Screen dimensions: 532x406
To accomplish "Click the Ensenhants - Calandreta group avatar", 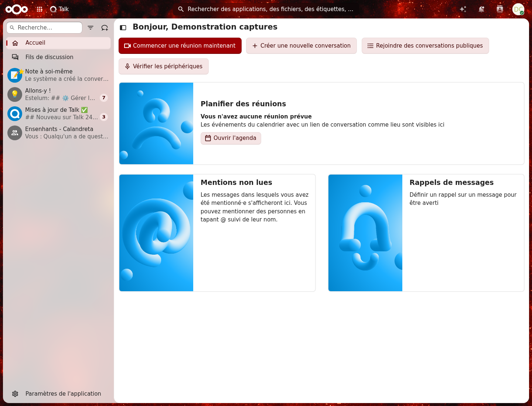I will (15, 133).
